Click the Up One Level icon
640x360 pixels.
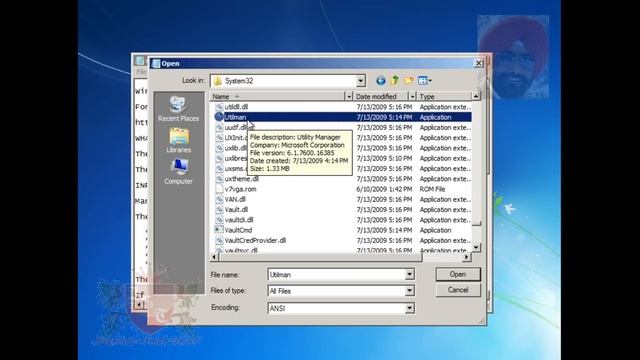click(x=394, y=80)
